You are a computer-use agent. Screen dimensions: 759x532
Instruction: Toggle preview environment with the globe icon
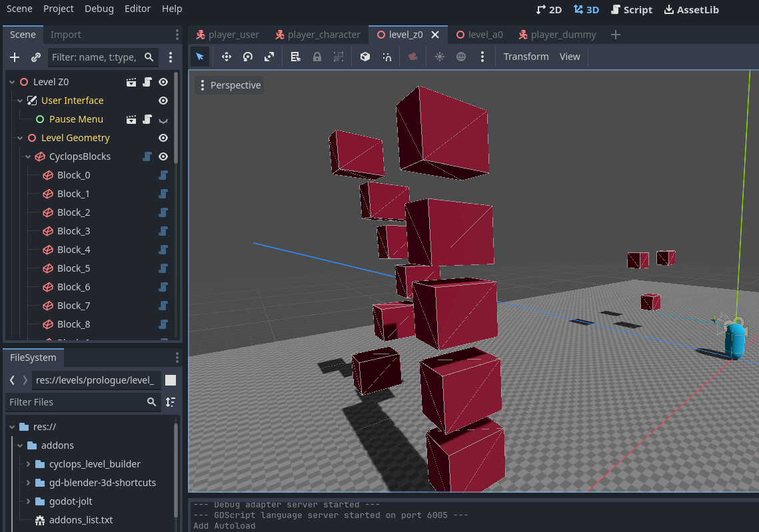click(x=460, y=57)
